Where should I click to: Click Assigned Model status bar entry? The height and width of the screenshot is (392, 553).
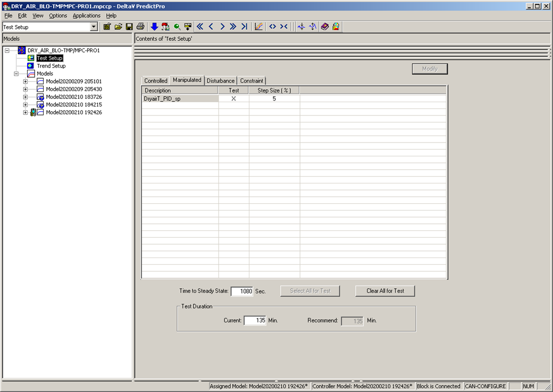259,386
